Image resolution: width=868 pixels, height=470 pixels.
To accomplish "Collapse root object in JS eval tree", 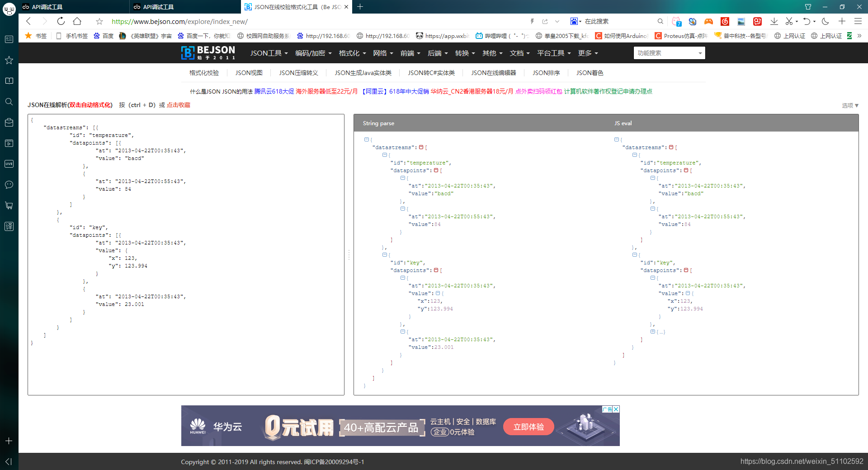I will pyautogui.click(x=617, y=140).
